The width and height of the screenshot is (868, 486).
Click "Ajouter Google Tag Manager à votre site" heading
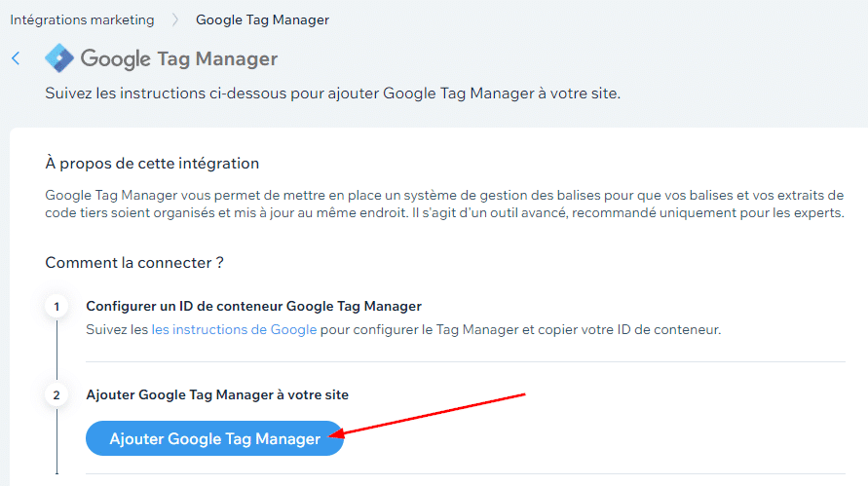(217, 394)
